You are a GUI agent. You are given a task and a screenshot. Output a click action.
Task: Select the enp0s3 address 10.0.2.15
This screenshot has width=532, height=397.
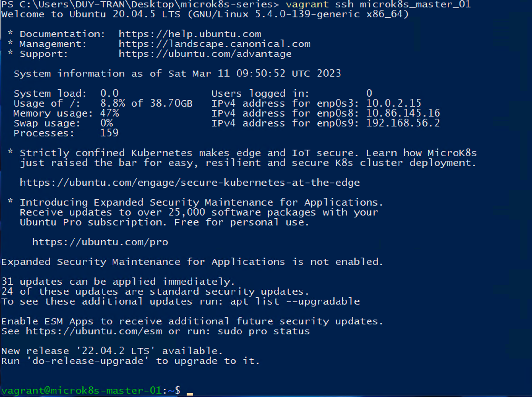coord(393,103)
